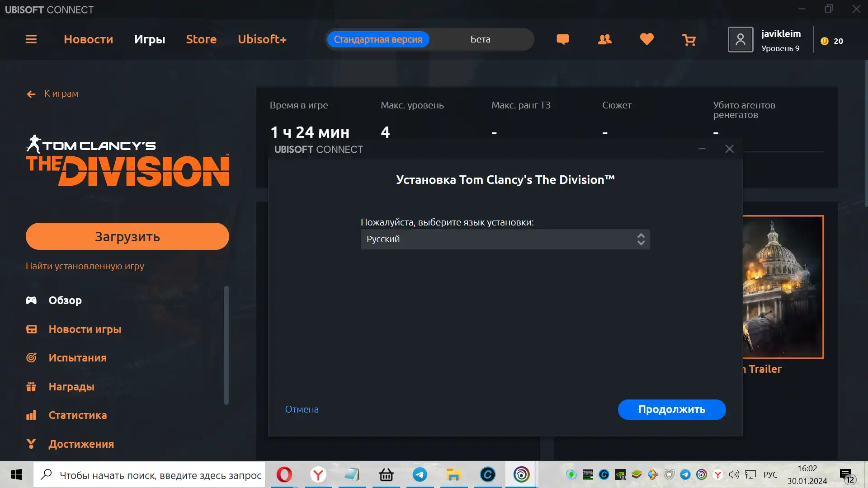Click the profile avatar icon

tap(740, 40)
